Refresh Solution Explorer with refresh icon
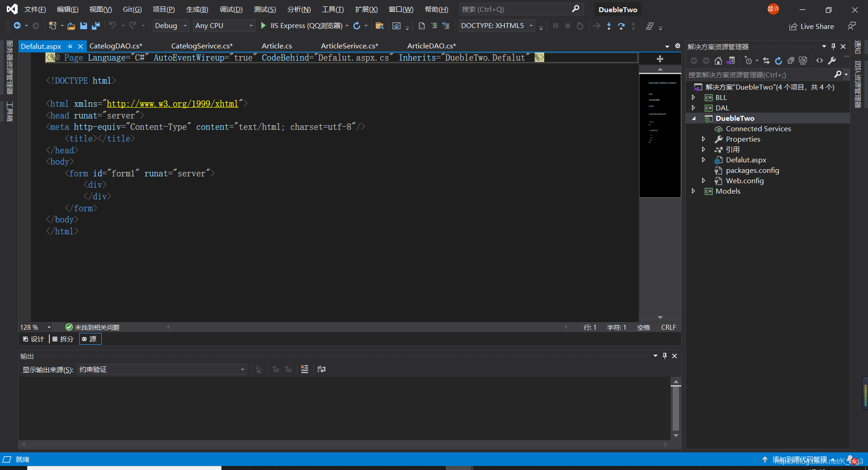 (x=778, y=61)
